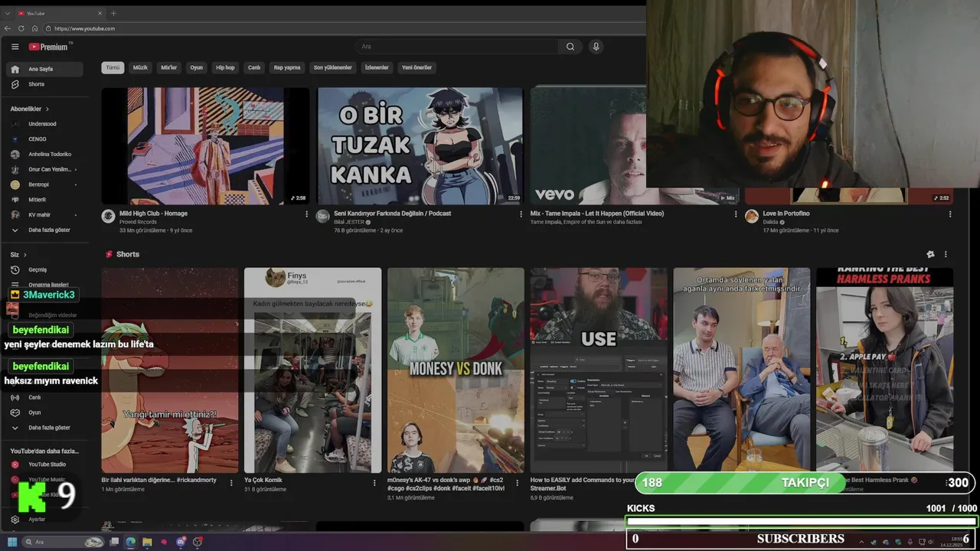
Task: Open Understood channel in subscriptions
Action: point(44,124)
